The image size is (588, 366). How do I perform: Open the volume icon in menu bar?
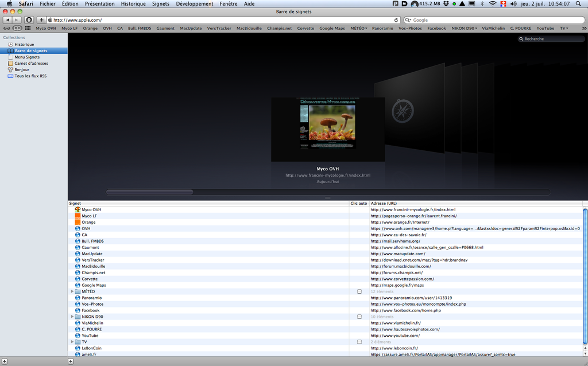(x=513, y=4)
